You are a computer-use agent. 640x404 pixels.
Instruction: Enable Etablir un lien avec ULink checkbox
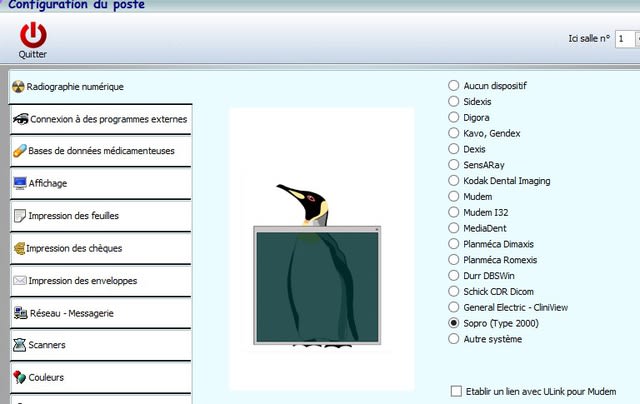point(457,391)
